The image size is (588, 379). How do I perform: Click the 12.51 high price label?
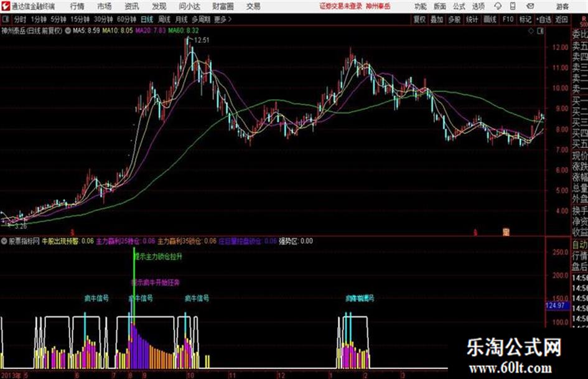(202, 40)
